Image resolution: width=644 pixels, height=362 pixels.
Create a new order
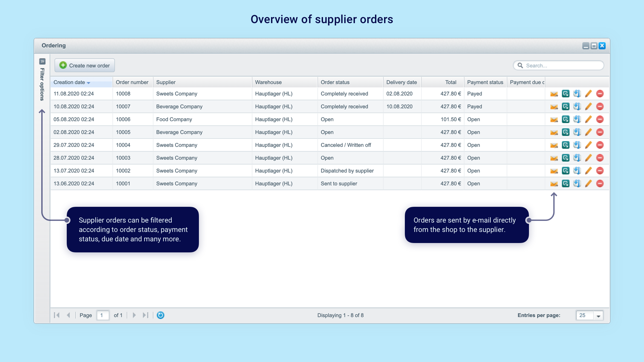(85, 65)
